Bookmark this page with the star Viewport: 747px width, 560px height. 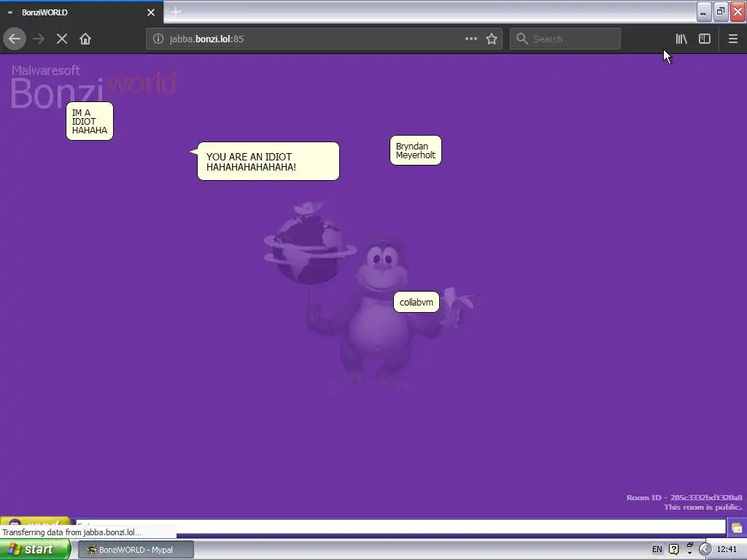pos(492,39)
